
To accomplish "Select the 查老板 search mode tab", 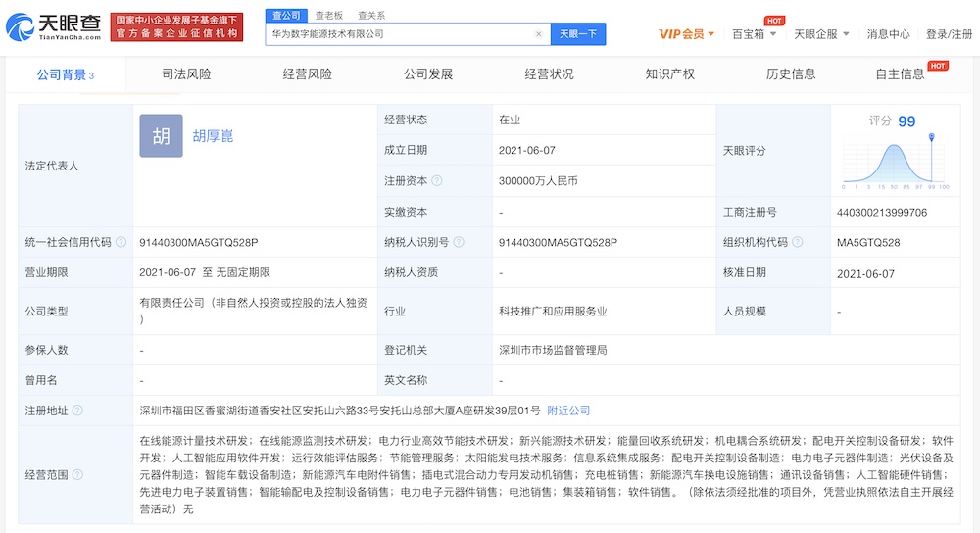I will tap(329, 16).
